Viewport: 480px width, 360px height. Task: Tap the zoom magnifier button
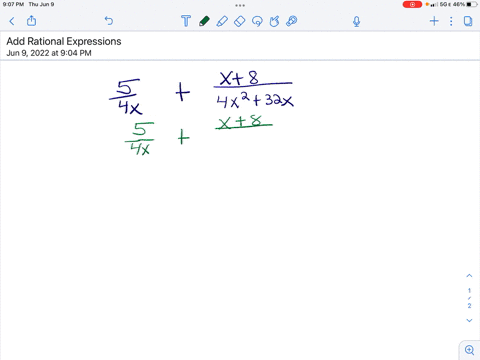pos(469,350)
